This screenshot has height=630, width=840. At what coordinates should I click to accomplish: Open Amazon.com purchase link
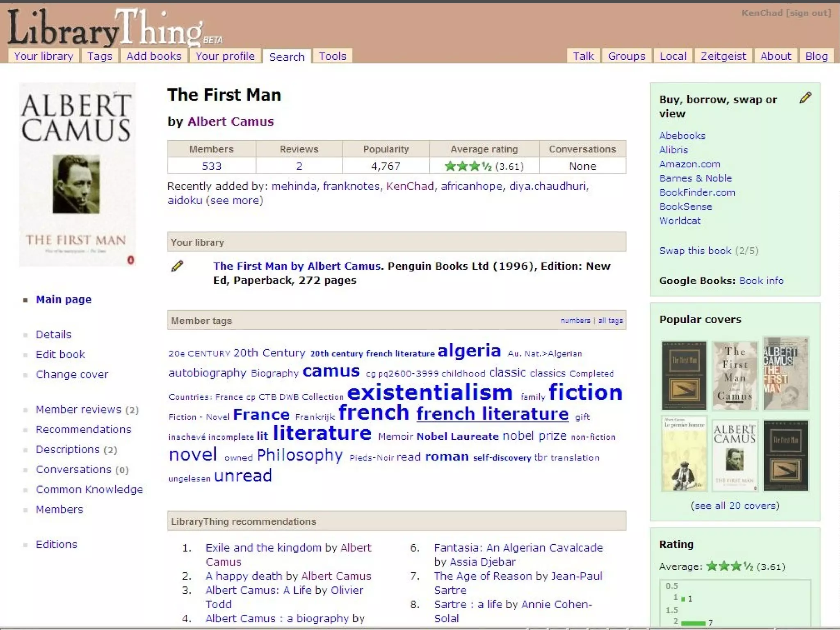tap(689, 164)
